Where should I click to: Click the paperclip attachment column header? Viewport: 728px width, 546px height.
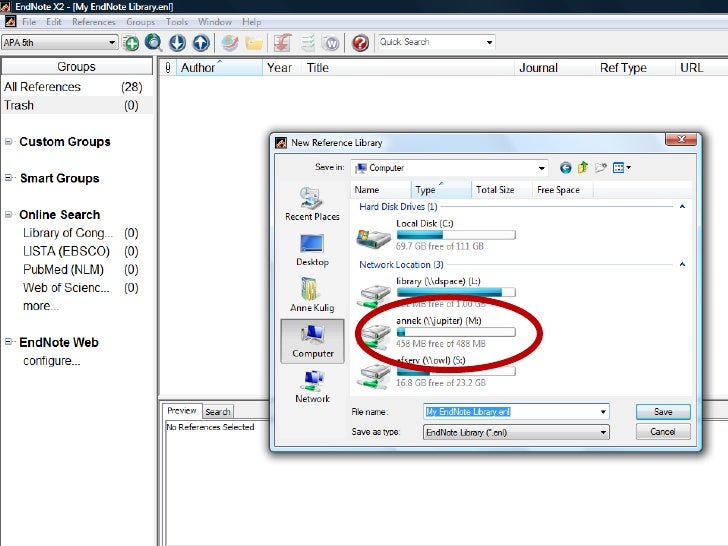click(168, 68)
